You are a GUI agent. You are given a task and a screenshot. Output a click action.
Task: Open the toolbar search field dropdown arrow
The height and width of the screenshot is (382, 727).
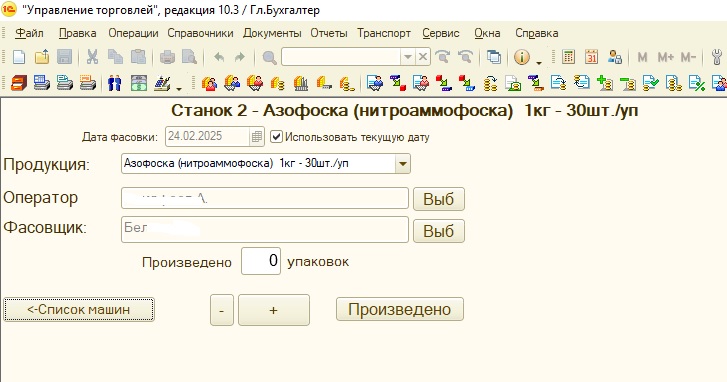click(408, 57)
